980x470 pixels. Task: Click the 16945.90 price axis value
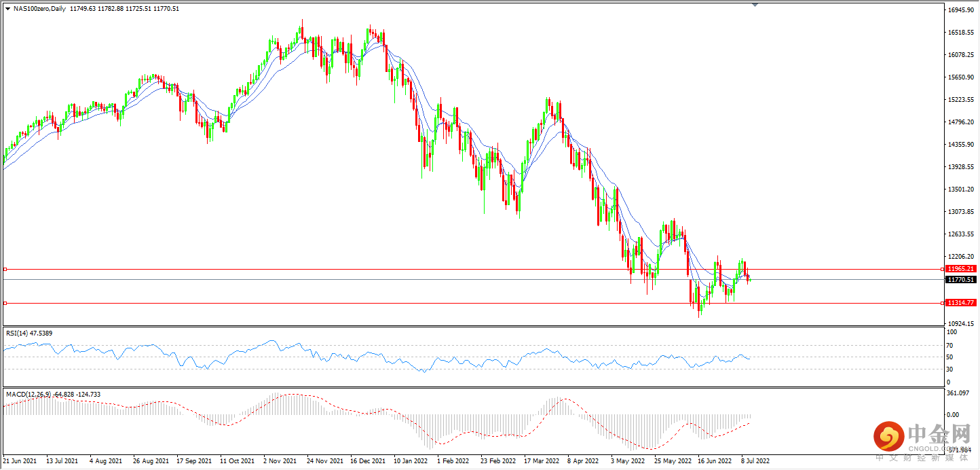[962, 11]
